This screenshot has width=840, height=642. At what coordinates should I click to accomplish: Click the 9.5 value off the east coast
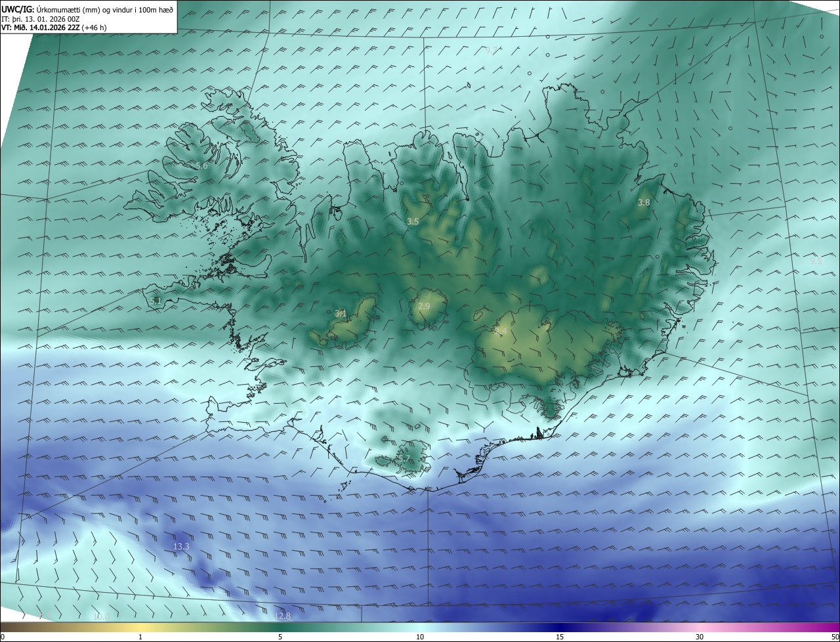[x=816, y=261]
